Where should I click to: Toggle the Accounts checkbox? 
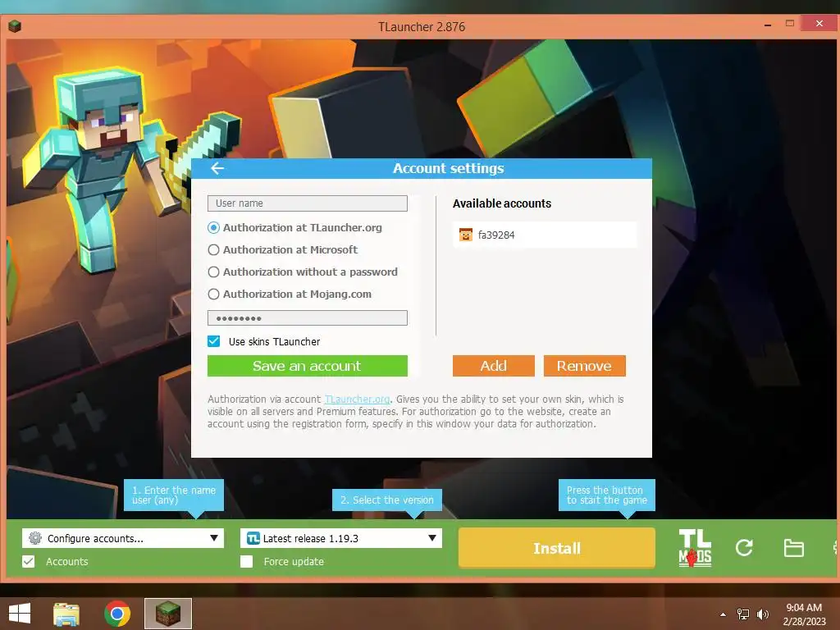coord(29,561)
